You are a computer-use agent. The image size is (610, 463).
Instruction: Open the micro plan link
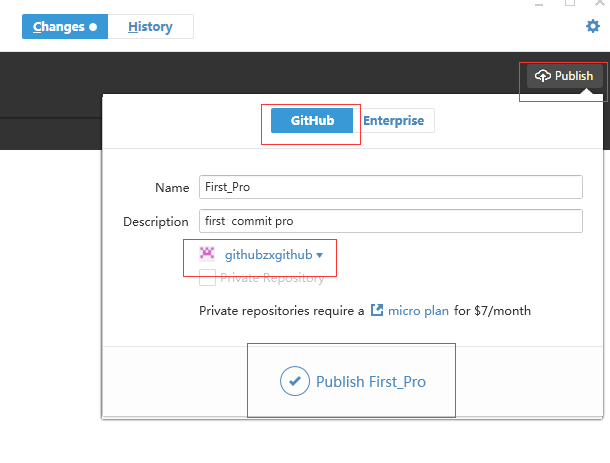click(418, 311)
